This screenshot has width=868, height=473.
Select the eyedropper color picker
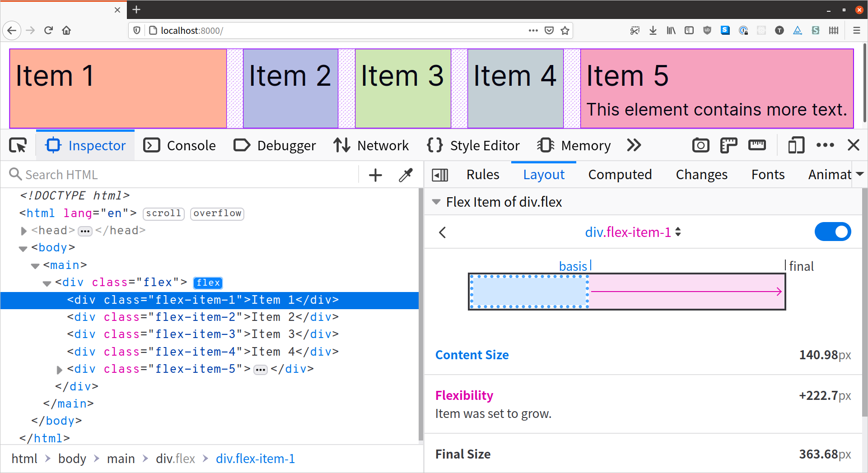[405, 175]
